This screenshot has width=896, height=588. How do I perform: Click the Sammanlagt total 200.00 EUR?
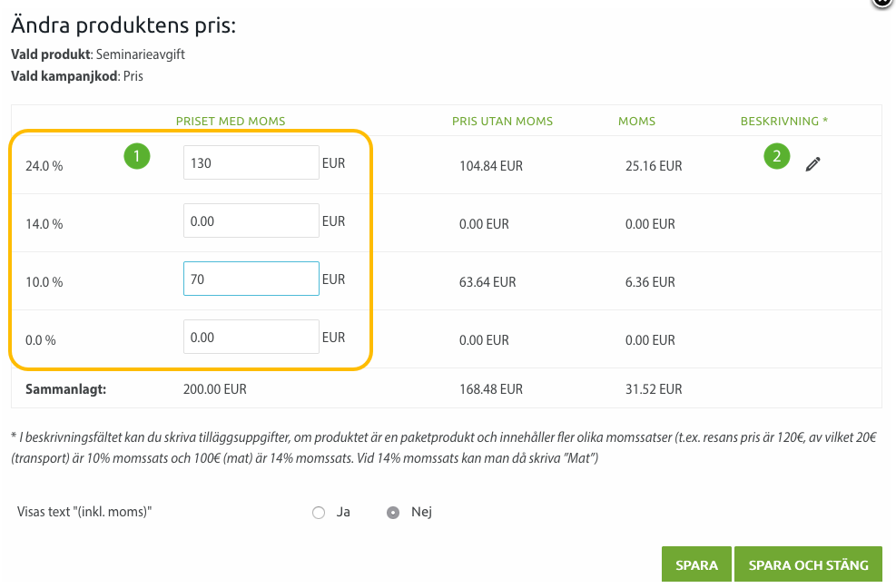point(215,389)
